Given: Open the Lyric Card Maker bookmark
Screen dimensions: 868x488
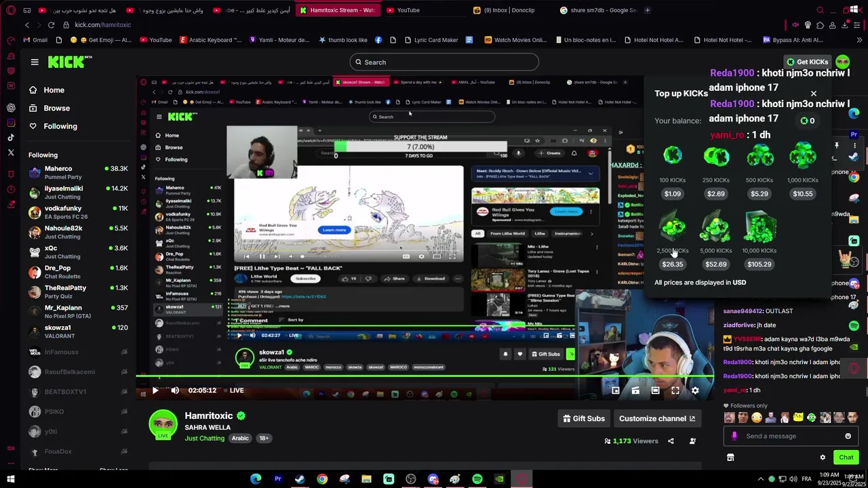Looking at the screenshot, I should click(x=431, y=40).
